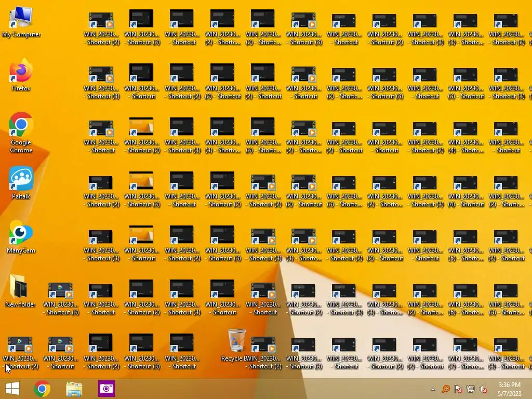
Task: Click the muted volume speaker icon
Action: pyautogui.click(x=483, y=389)
